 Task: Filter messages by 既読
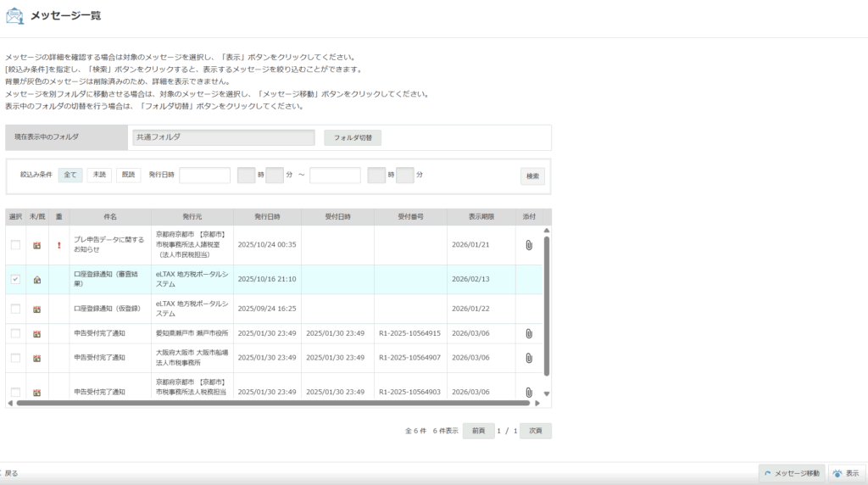pyautogui.click(x=128, y=175)
